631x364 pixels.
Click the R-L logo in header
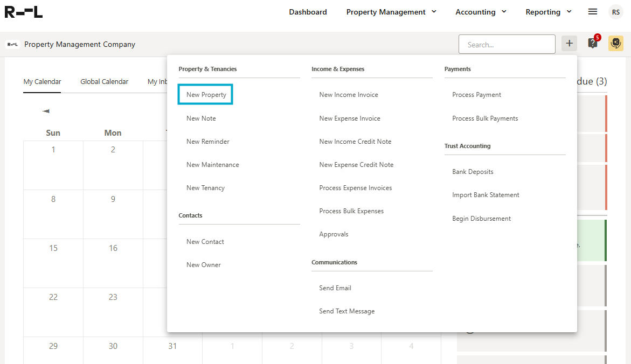[x=24, y=12]
